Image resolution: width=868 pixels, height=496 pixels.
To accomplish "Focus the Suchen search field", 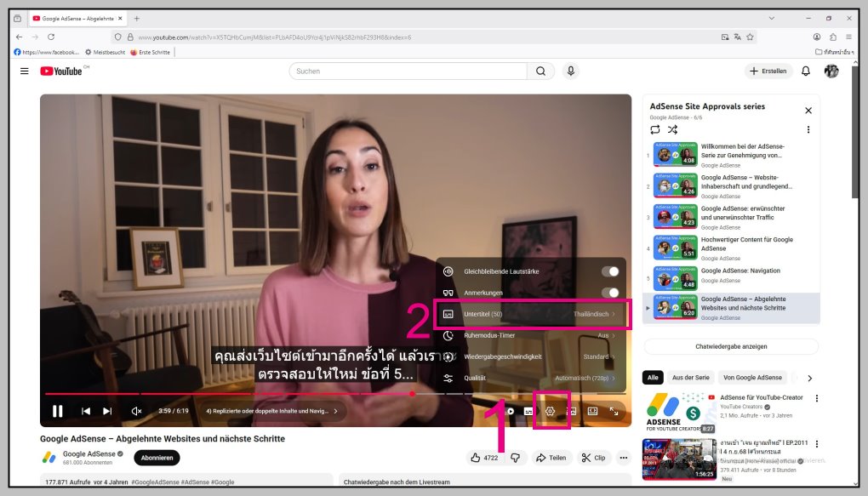I will [408, 71].
